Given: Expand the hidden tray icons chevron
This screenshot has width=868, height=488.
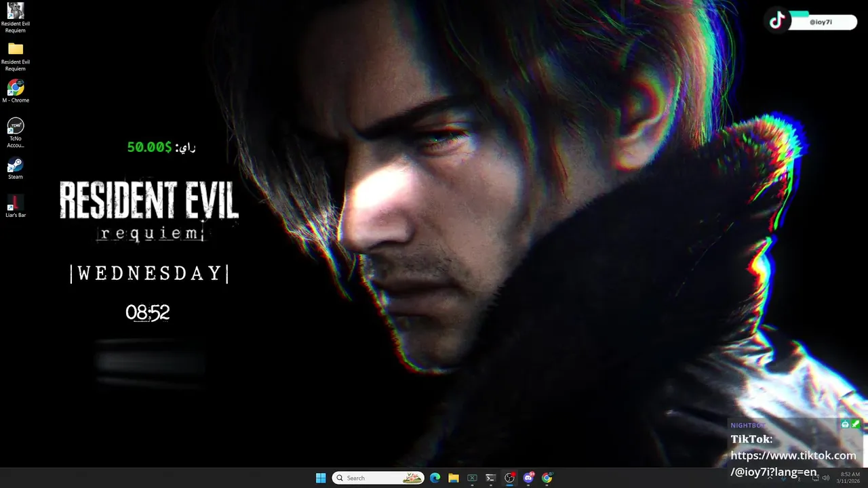Looking at the screenshot, I should tap(770, 478).
